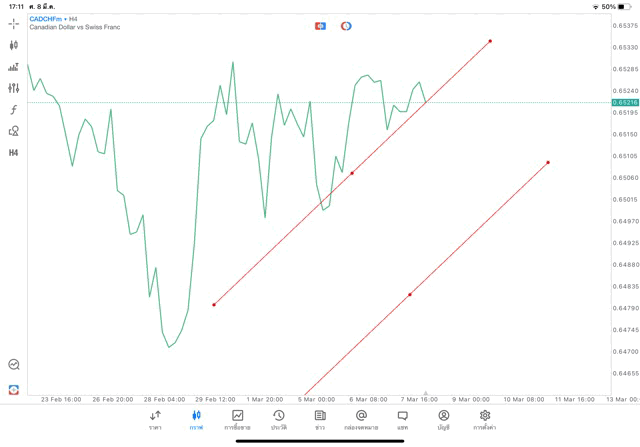Activate the crosshair cursor tool
This screenshot has width=640, height=447.
coord(14,23)
